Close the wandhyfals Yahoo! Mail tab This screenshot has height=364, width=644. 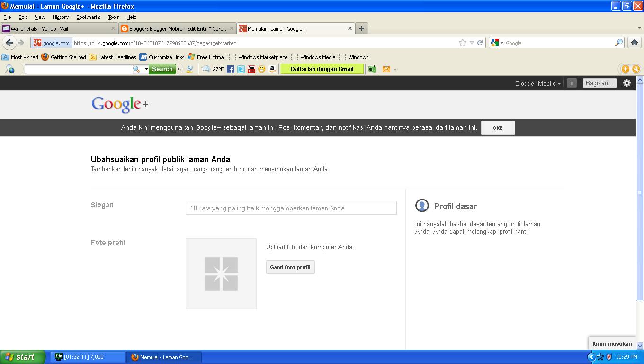pos(113,28)
